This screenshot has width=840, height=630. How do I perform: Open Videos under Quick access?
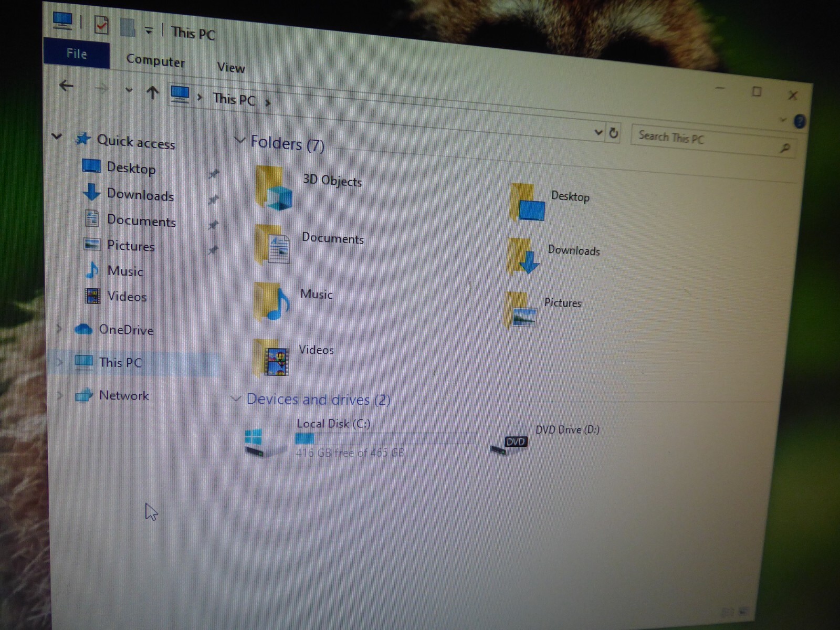click(127, 296)
